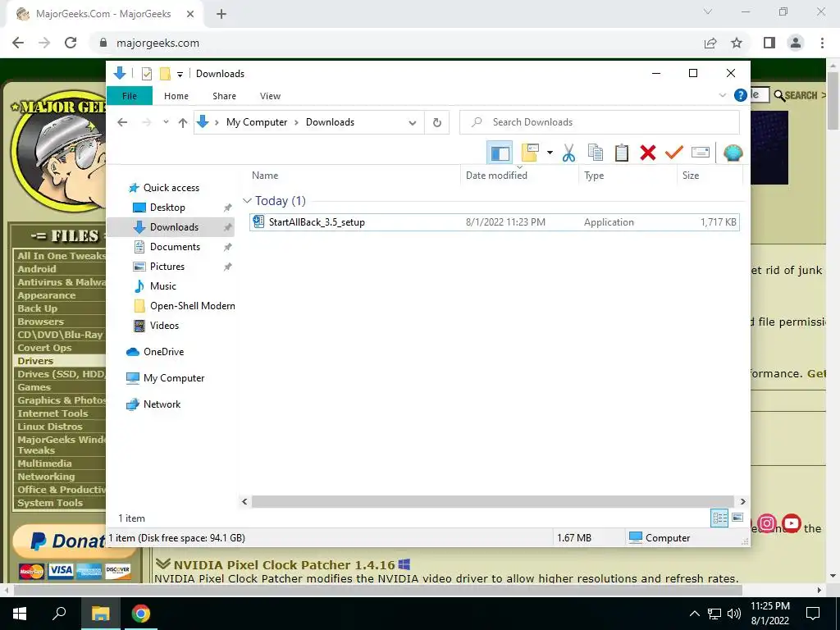Select the StartAllBack_3.5_setup file
The width and height of the screenshot is (840, 630).
(494, 221)
